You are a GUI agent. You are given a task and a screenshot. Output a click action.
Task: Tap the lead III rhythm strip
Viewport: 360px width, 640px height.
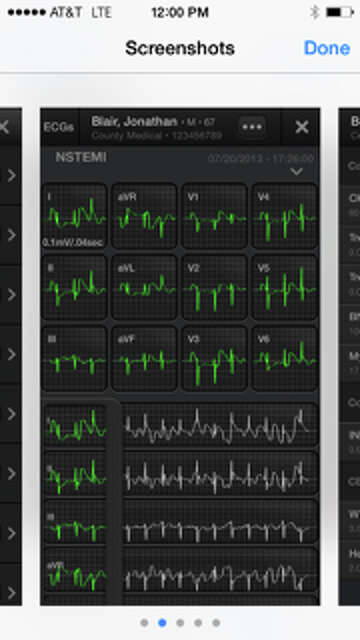pyautogui.click(x=220, y=521)
